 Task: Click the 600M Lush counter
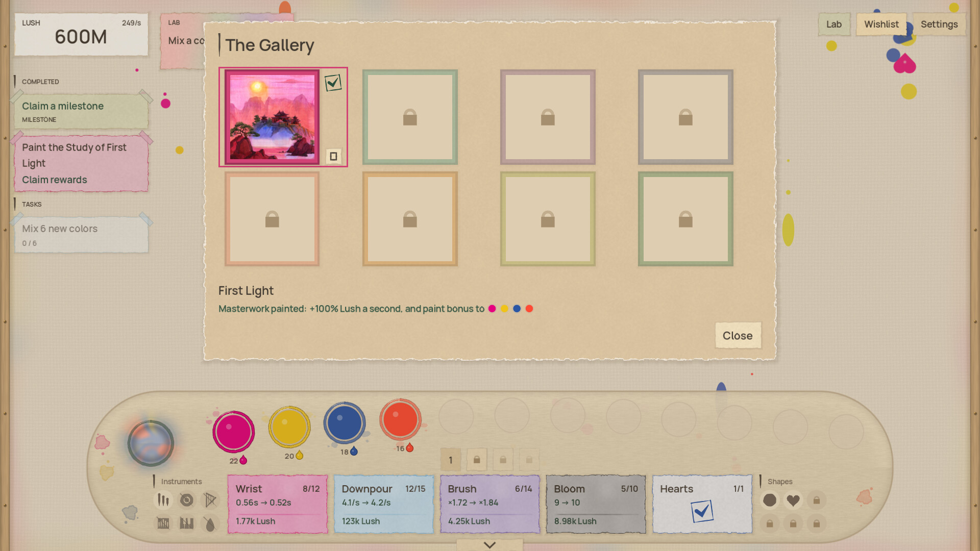[x=81, y=34]
